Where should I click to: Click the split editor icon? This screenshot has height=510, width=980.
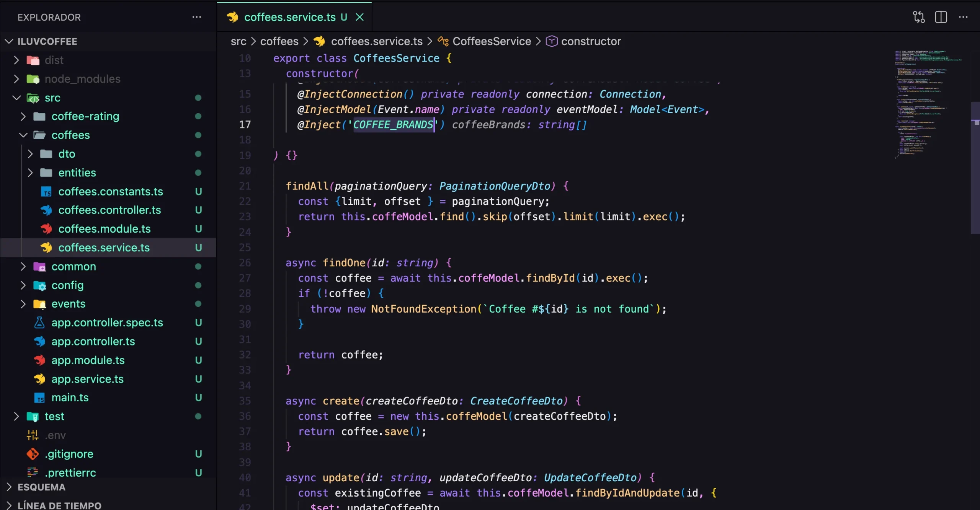coord(941,17)
